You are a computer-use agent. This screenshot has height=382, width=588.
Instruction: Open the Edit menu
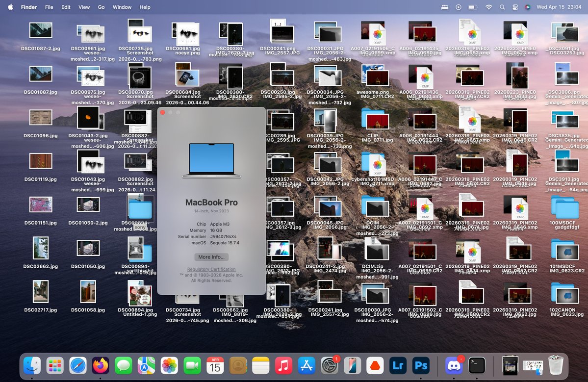coord(66,7)
